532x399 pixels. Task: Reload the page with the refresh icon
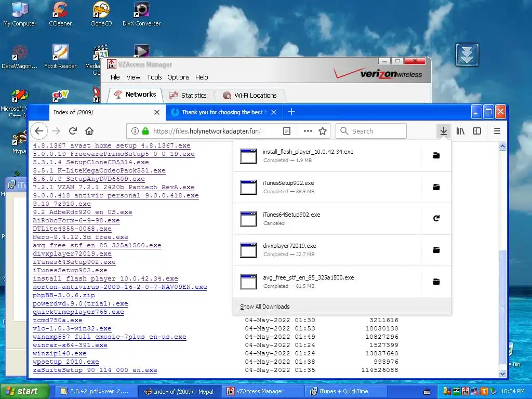[73, 131]
